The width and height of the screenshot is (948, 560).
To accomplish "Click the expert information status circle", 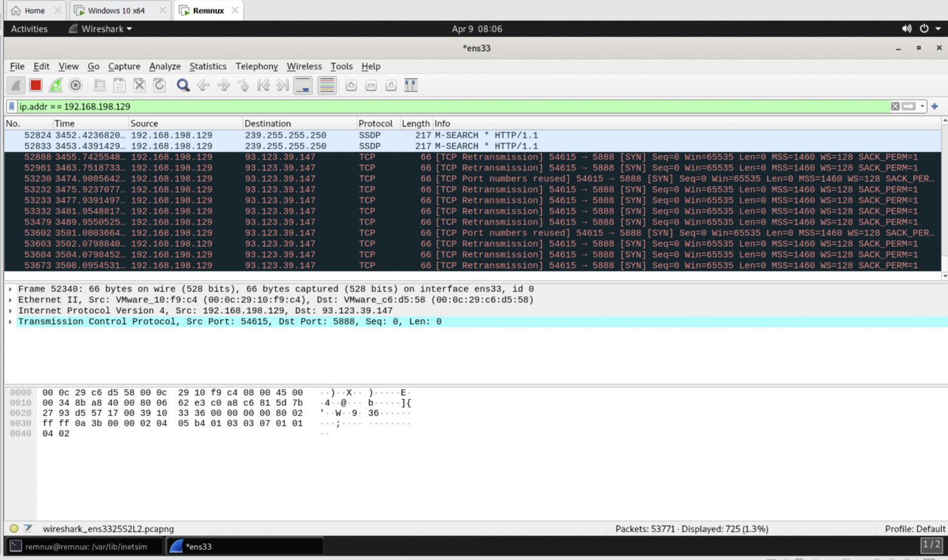I will [14, 528].
